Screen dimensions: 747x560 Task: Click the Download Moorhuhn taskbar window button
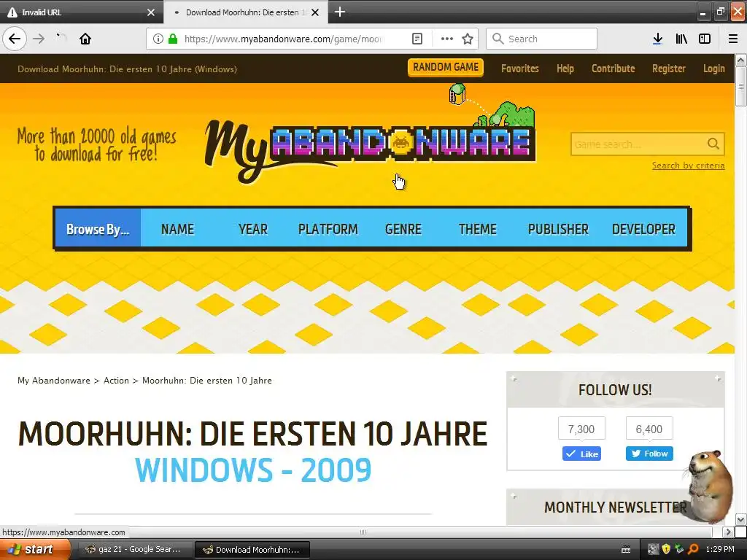tap(252, 550)
